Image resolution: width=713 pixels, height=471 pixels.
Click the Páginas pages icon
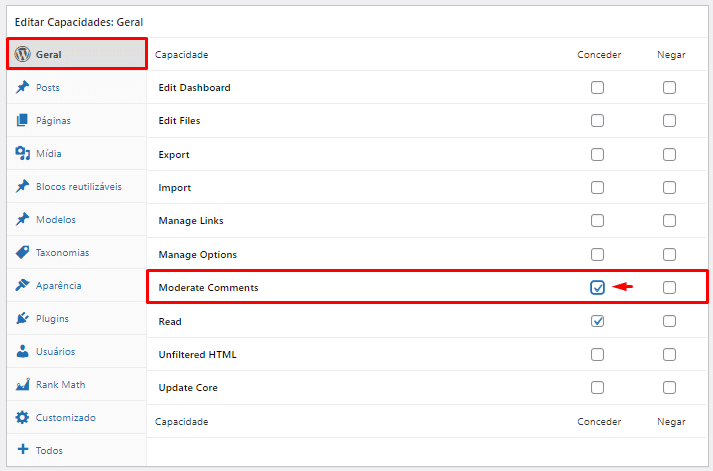(22, 120)
